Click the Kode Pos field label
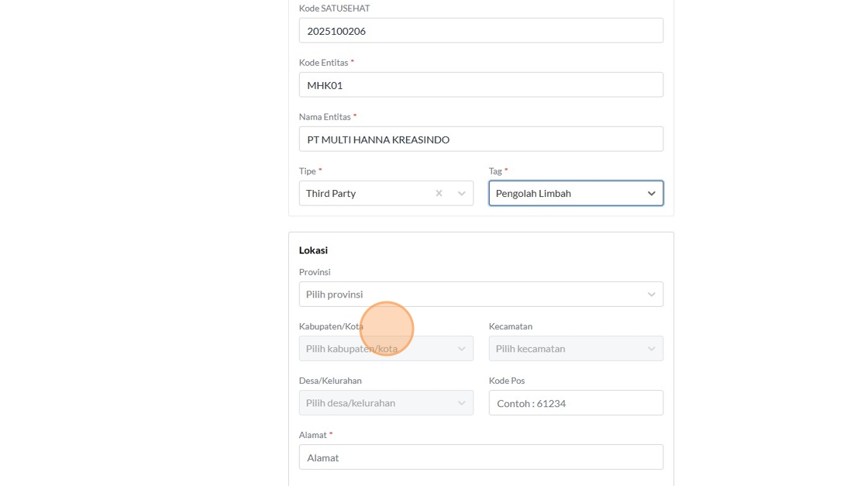868x486 pixels. [506, 381]
